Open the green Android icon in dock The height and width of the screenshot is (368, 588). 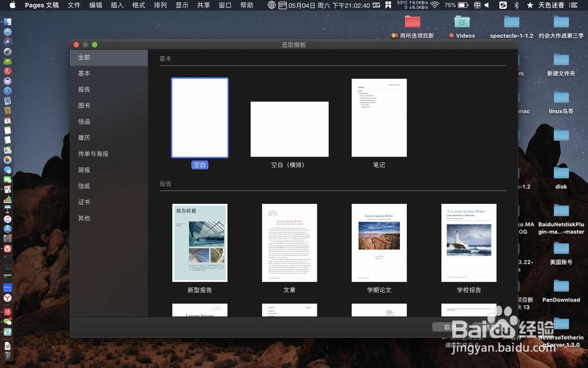[8, 61]
